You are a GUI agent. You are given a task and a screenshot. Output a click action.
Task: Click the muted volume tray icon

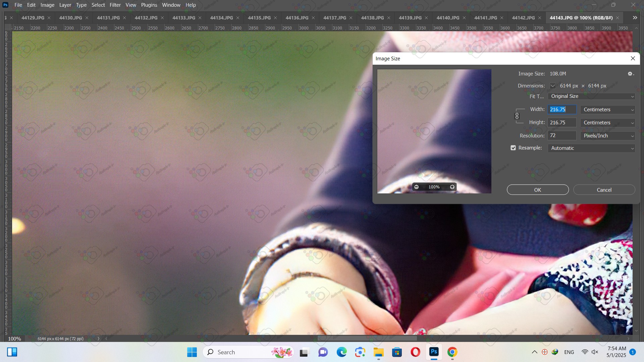coord(595,352)
